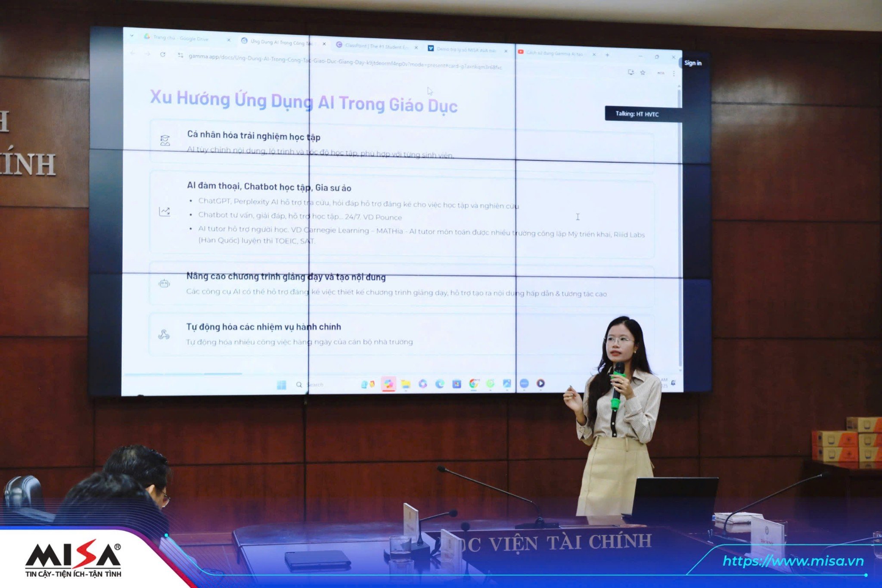Click the slide title 'Xu Hướng Ứng Dụng AI Trong Giáo Dục'
882x588 pixels.
pos(304,102)
